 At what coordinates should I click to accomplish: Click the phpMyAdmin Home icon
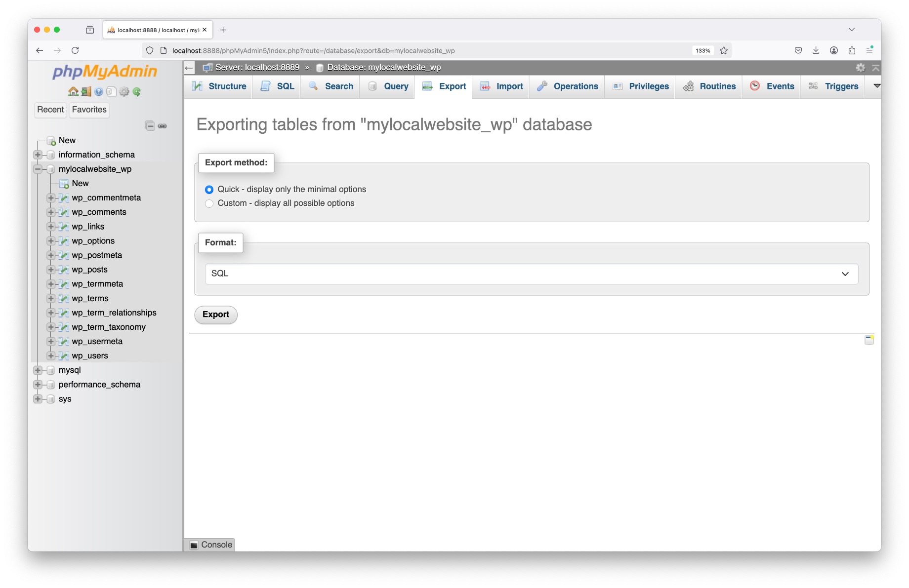(x=73, y=91)
